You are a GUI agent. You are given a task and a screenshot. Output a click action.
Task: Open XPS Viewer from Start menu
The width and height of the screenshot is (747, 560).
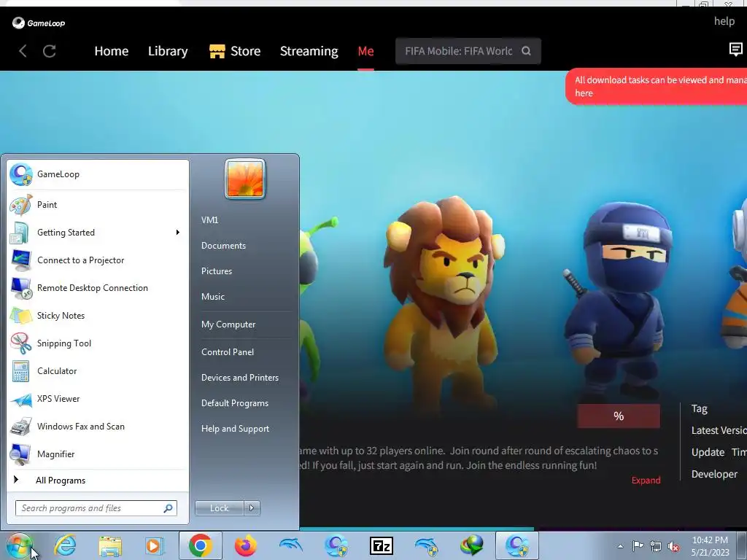98,399
